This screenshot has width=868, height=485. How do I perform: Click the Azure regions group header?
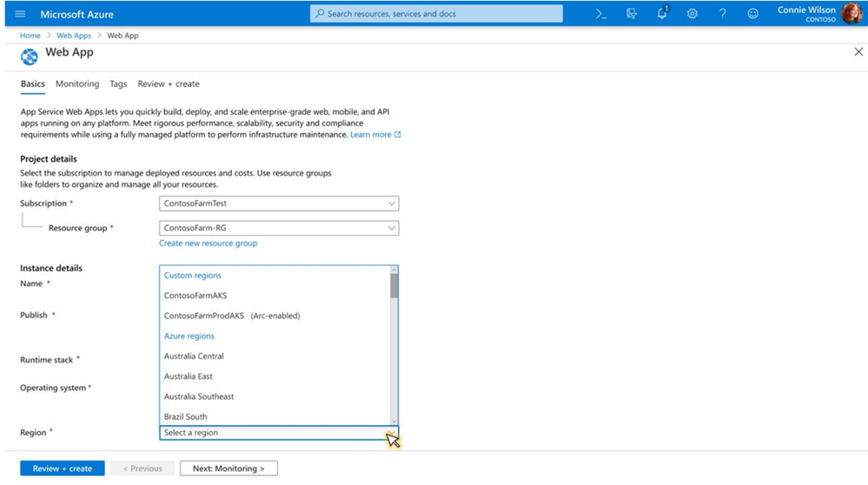(189, 336)
